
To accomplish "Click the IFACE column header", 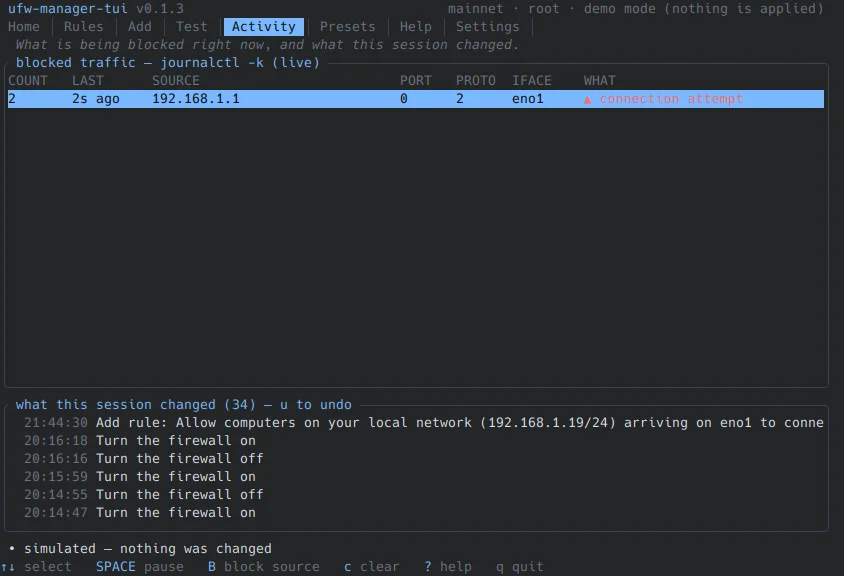I will 531,81.
